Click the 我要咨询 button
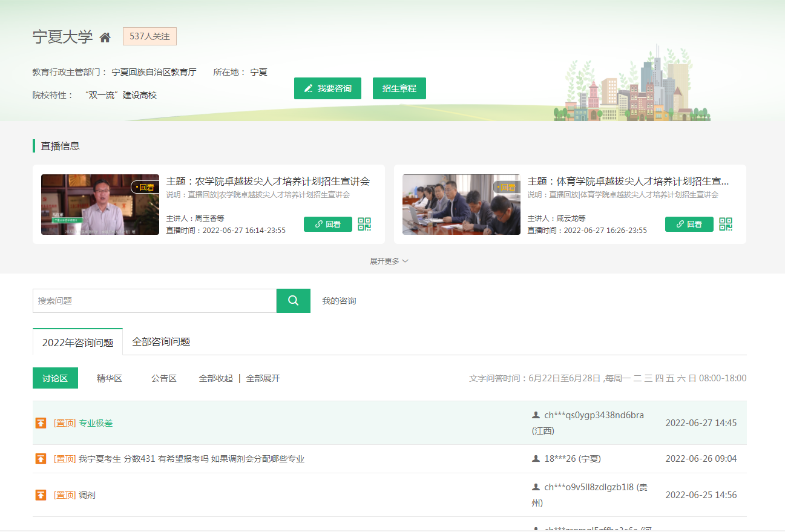 327,88
